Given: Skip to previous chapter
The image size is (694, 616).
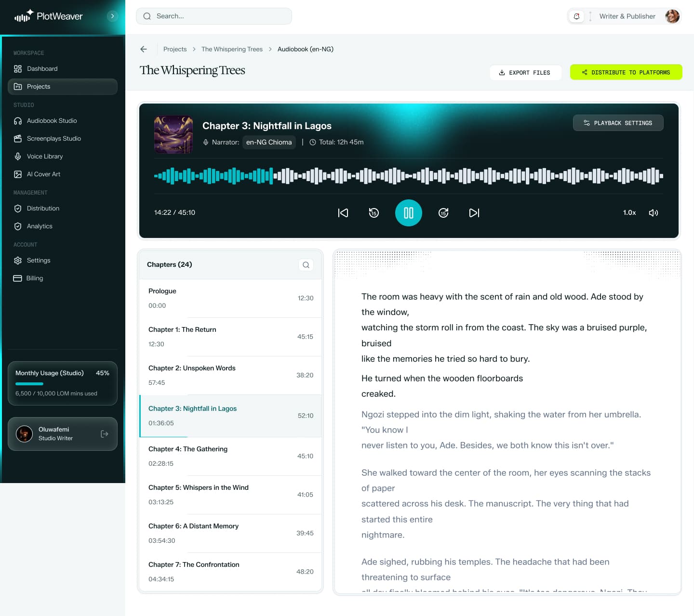Looking at the screenshot, I should point(343,213).
